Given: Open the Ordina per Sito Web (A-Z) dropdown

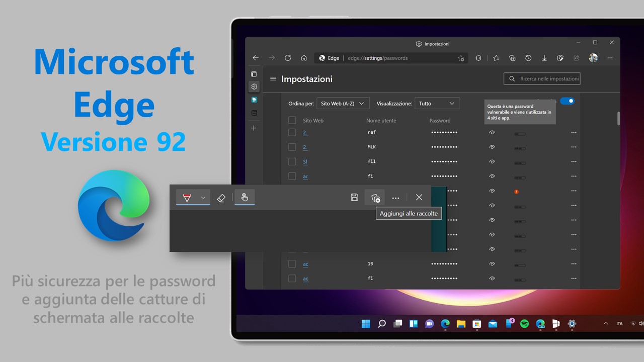Looking at the screenshot, I should click(x=343, y=104).
